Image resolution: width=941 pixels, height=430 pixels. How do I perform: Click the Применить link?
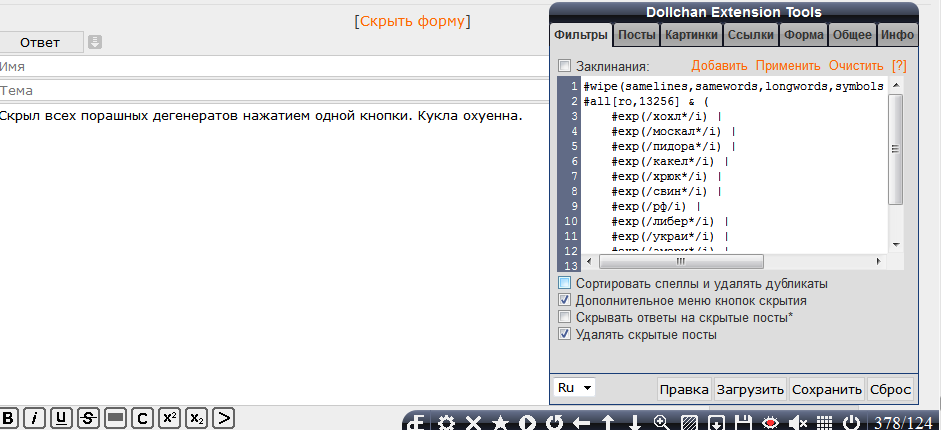pos(787,66)
